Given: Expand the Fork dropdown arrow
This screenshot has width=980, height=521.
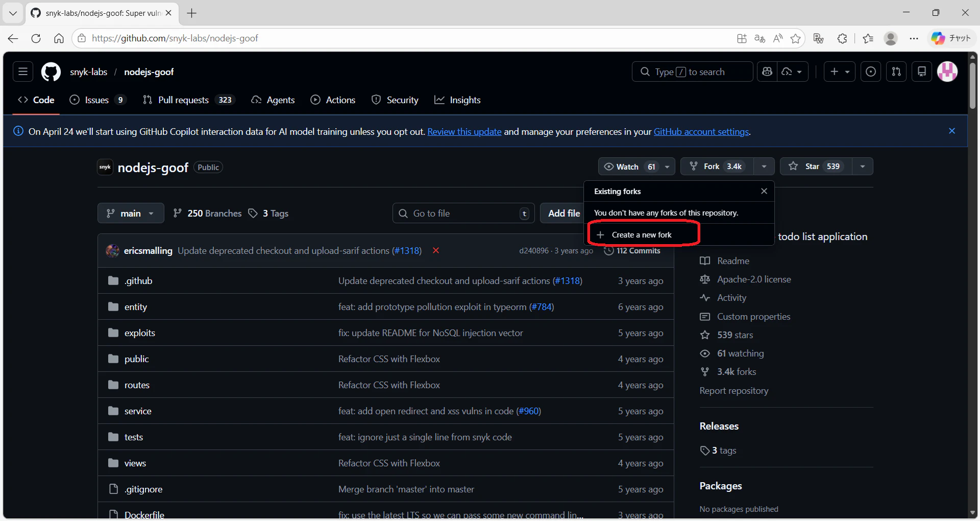Looking at the screenshot, I should coord(764,167).
